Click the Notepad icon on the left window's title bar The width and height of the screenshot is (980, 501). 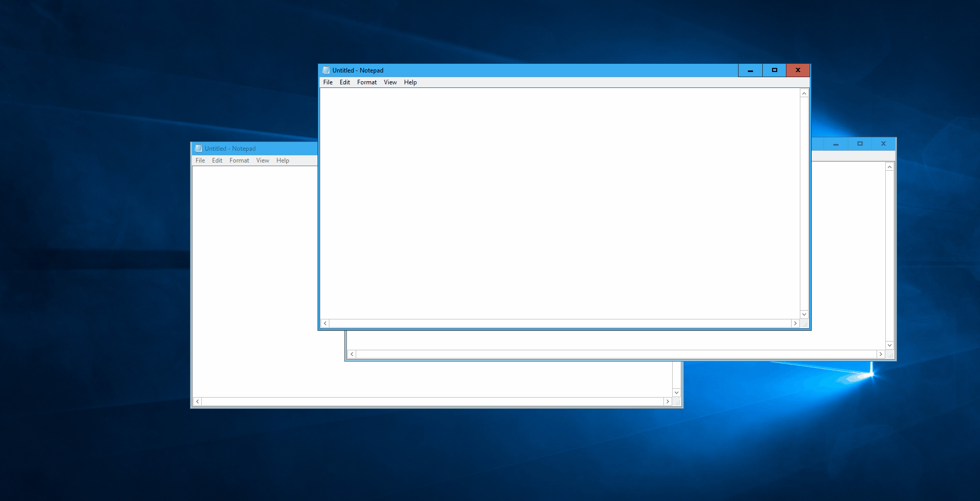(198, 148)
